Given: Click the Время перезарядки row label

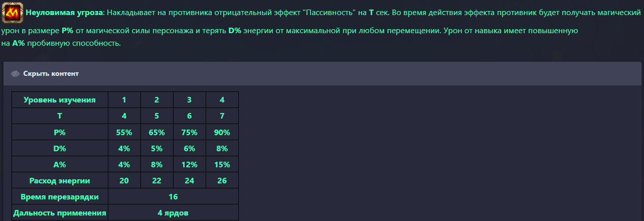Looking at the screenshot, I should [x=60, y=196].
